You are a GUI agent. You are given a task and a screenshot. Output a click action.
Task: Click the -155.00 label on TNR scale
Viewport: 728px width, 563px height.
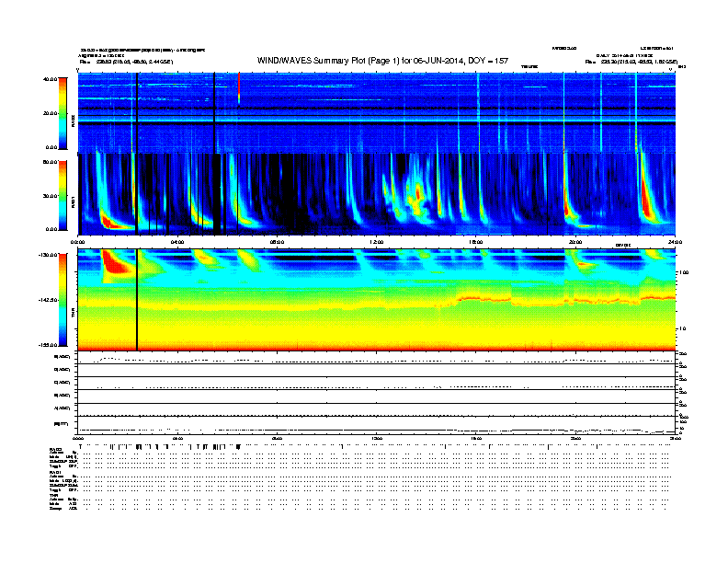[x=48, y=345]
